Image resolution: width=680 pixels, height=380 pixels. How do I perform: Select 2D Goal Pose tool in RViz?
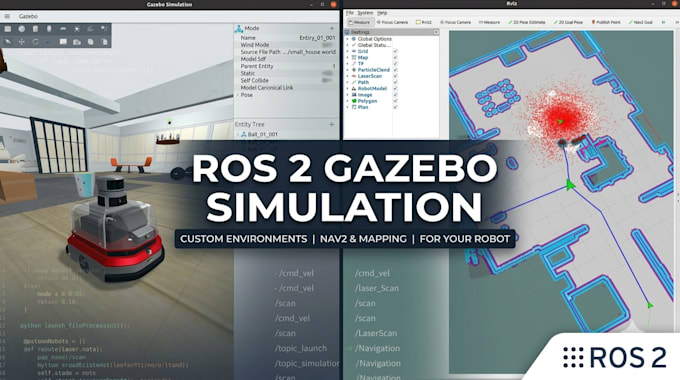point(568,22)
